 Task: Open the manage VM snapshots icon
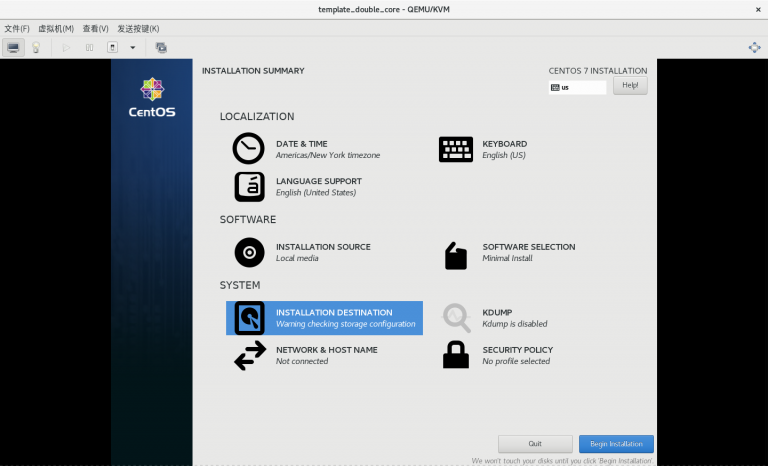pos(161,48)
